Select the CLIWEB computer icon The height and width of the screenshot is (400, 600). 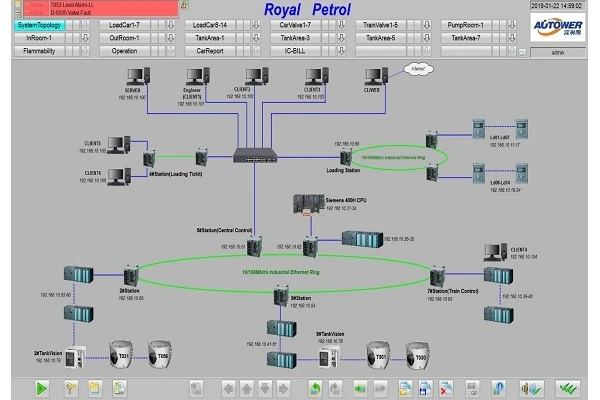(376, 77)
